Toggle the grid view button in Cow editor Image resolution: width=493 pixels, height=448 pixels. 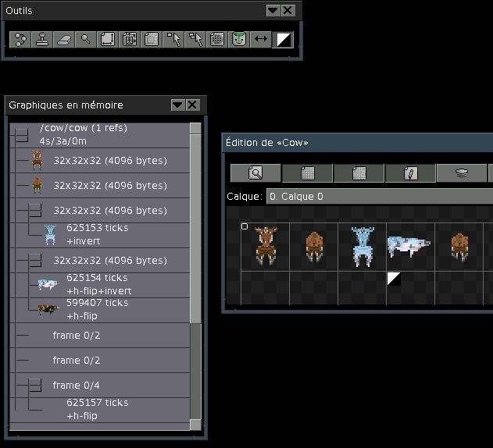[307, 172]
